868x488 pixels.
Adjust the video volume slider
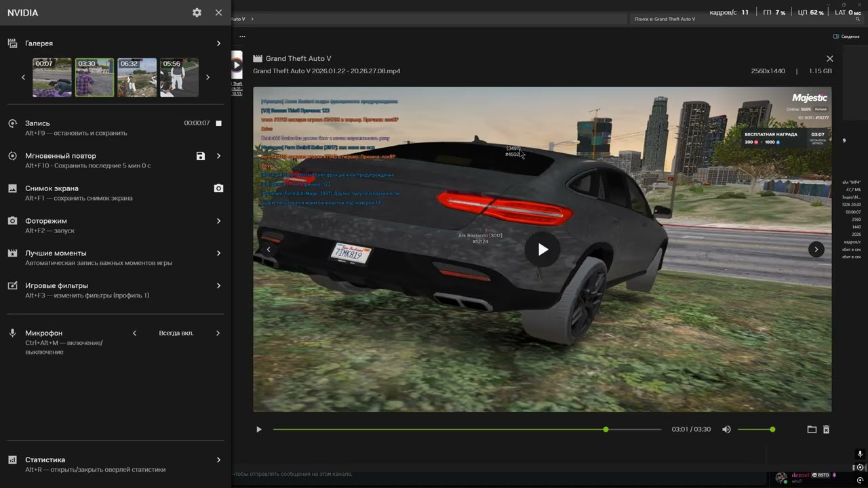[756, 430]
